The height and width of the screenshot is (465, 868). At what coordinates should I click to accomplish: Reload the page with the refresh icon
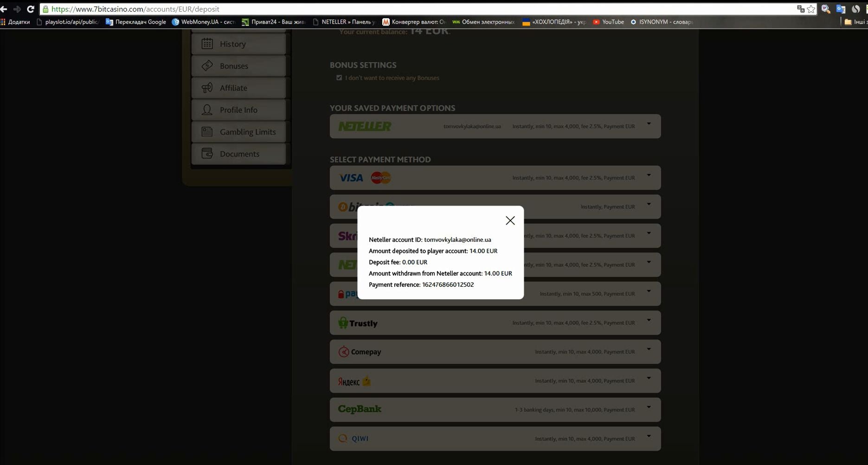(x=31, y=9)
